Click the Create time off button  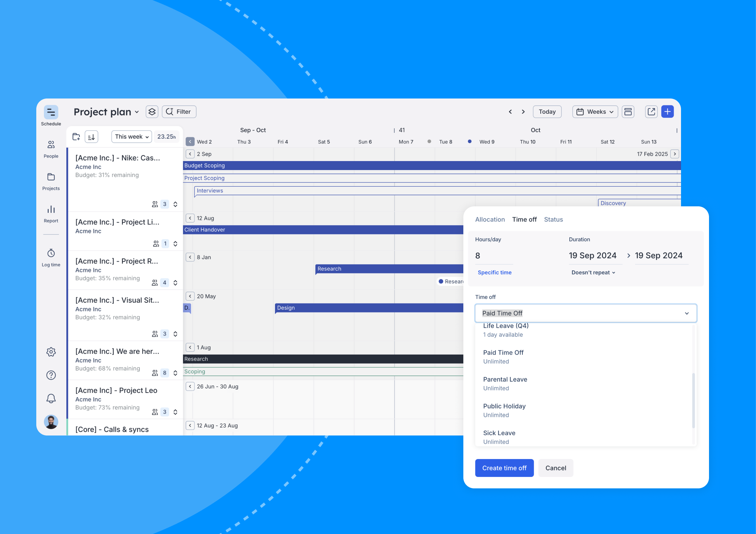(x=504, y=468)
